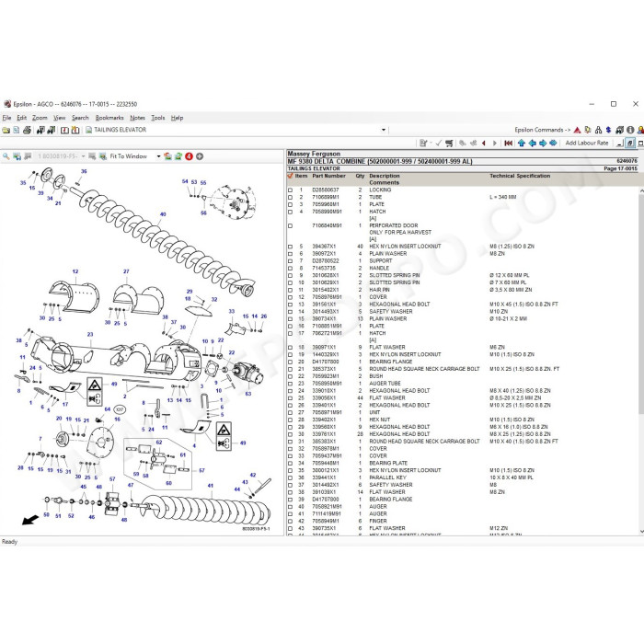
Task: Click the parts list scrollbar up arrow
Action: (x=641, y=191)
